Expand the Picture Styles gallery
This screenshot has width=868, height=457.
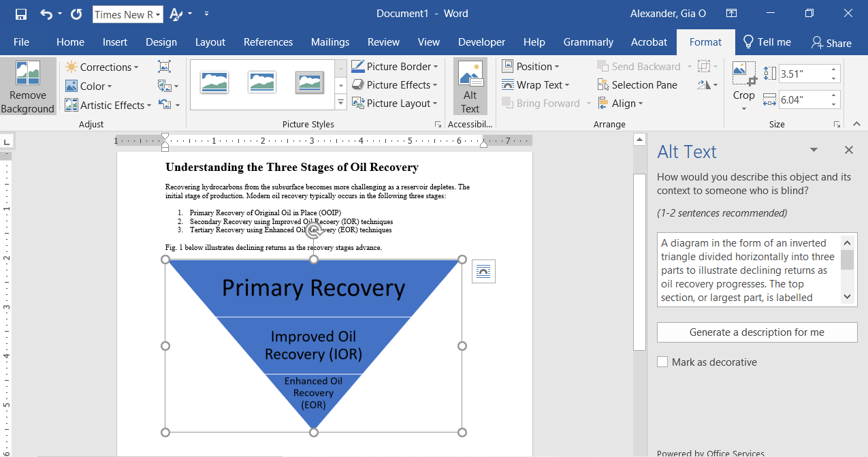point(340,102)
